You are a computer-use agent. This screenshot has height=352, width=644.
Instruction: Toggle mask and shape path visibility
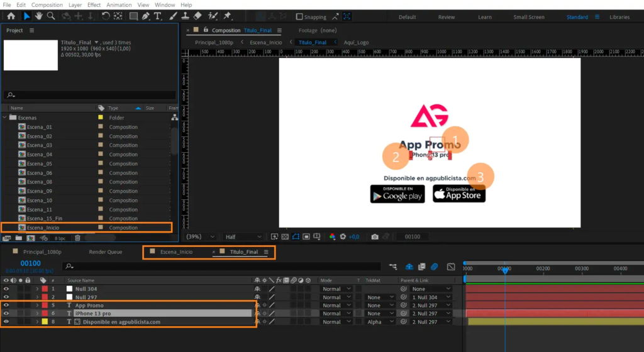296,237
